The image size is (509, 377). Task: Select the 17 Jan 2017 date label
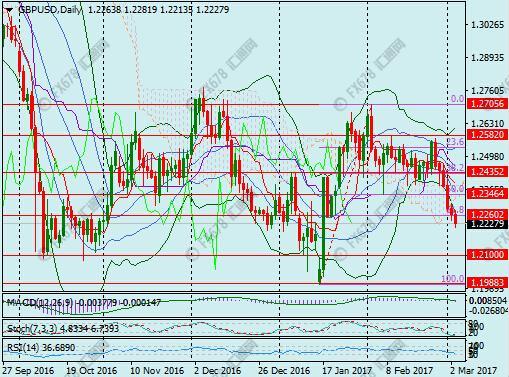pyautogui.click(x=346, y=370)
